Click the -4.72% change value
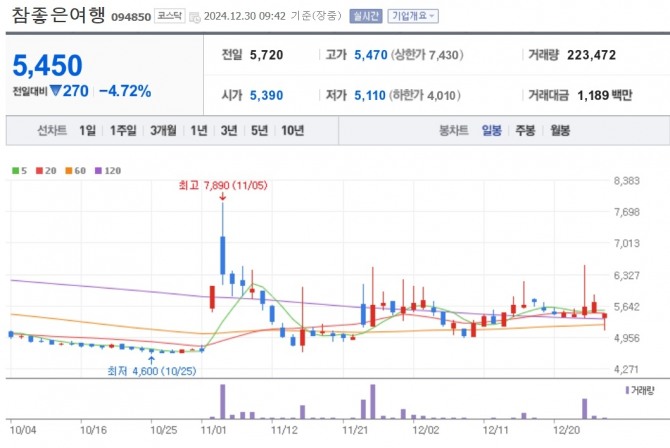Viewport: 670px width, 448px height. [125, 91]
